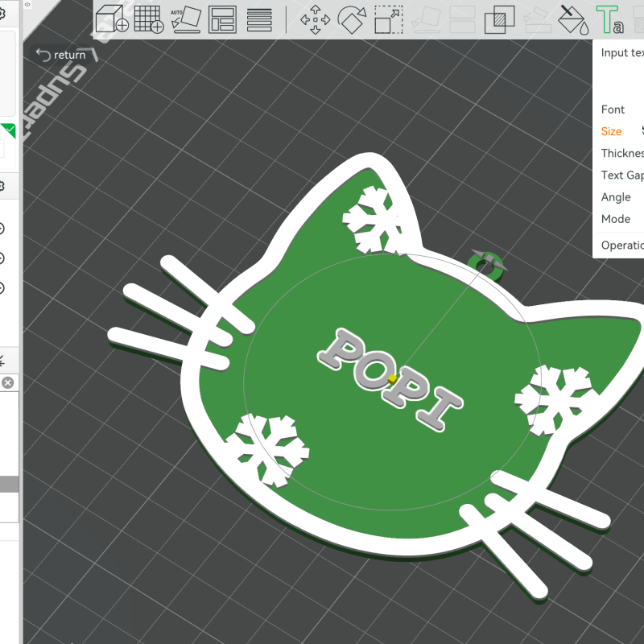Click the gray X clear button in sidebar
This screenshot has height=644, width=644.
7,382
